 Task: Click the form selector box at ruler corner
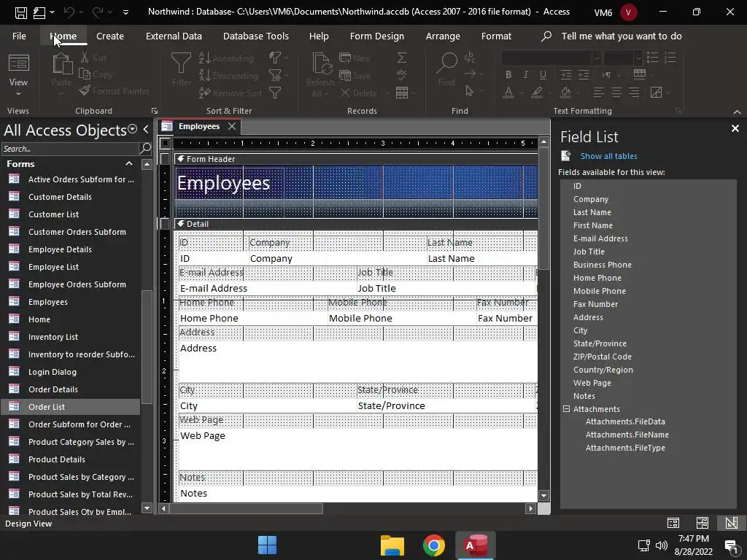[165, 143]
